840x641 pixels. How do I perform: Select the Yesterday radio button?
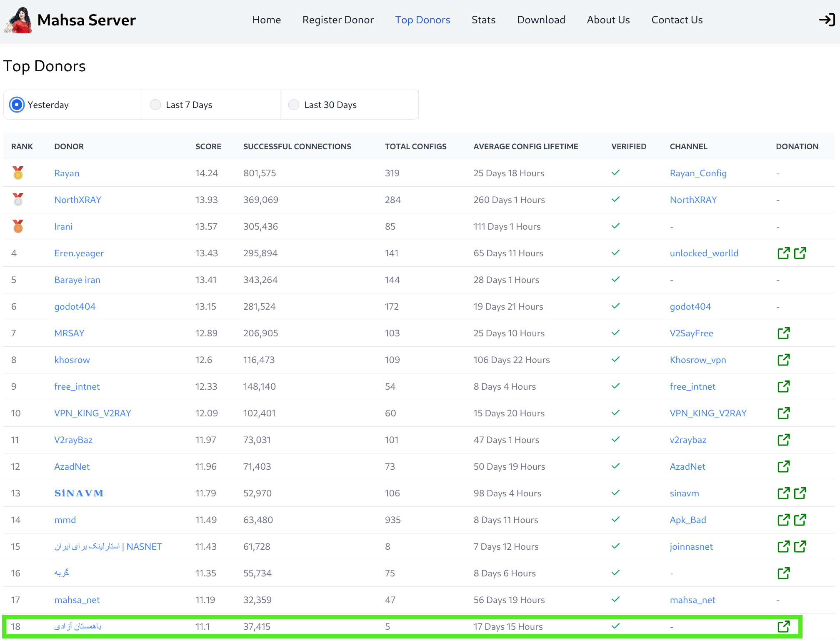click(17, 105)
